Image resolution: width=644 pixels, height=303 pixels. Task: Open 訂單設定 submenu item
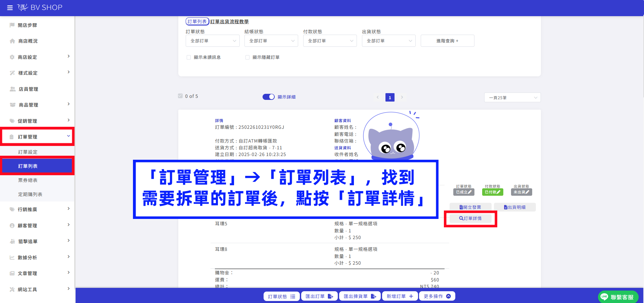click(28, 152)
